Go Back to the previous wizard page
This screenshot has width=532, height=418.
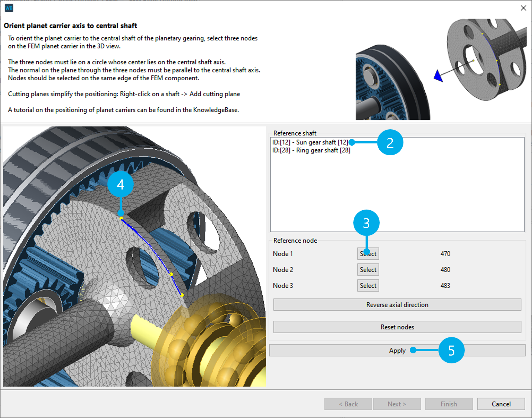pos(348,404)
